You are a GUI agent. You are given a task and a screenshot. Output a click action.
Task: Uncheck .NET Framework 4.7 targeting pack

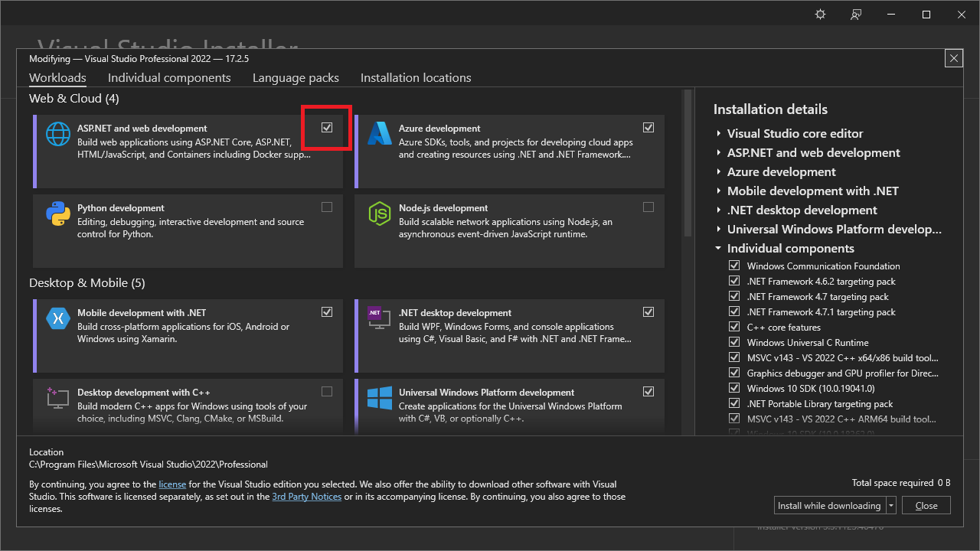(x=734, y=297)
